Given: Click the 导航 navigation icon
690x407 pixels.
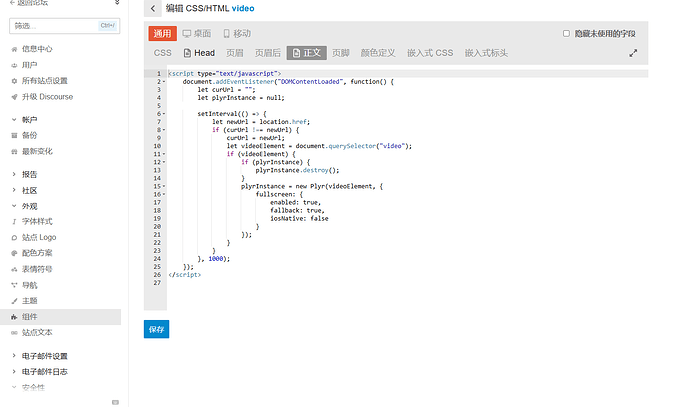Looking at the screenshot, I should click(x=14, y=285).
